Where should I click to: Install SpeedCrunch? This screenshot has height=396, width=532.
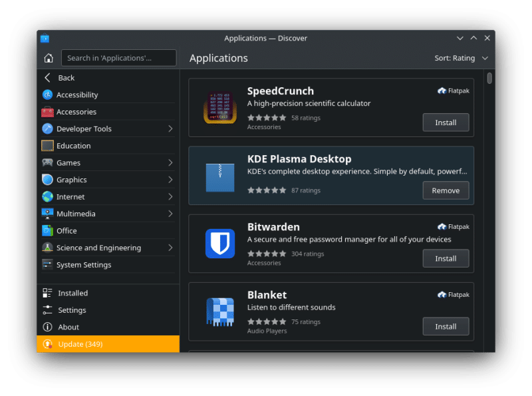(446, 122)
